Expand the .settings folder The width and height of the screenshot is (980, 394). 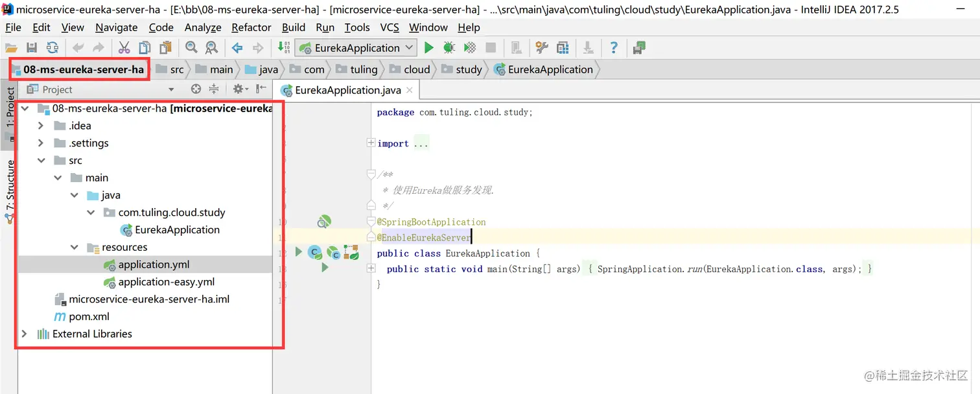(41, 143)
